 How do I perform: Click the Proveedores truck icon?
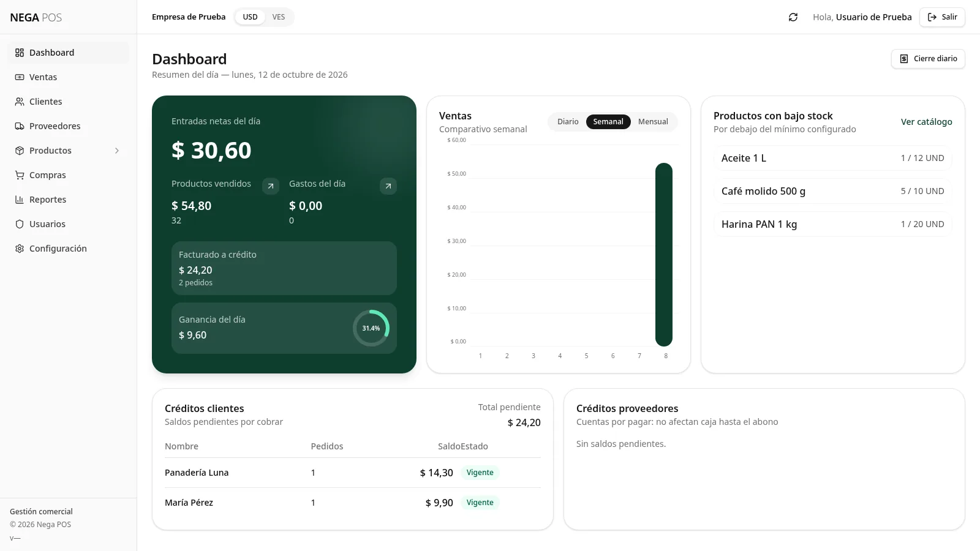click(x=20, y=126)
